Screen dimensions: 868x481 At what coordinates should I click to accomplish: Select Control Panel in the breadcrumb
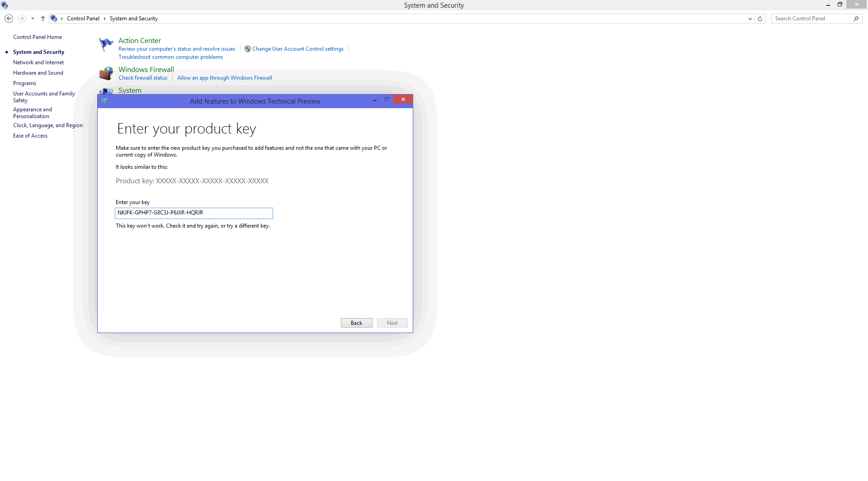click(83, 19)
